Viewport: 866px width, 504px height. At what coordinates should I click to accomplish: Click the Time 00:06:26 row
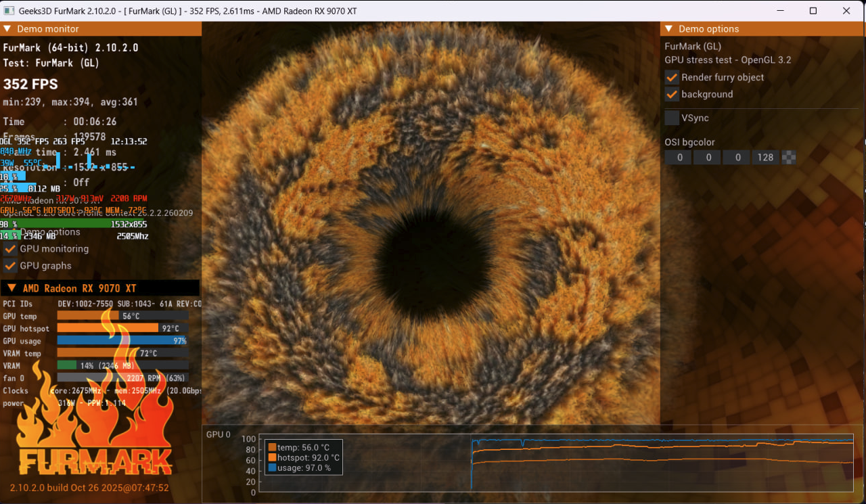coord(60,122)
